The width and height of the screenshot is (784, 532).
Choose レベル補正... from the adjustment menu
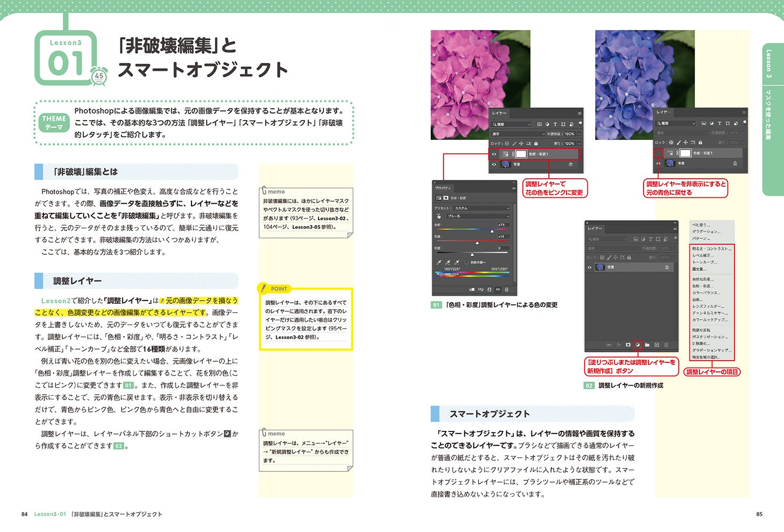[x=703, y=255]
